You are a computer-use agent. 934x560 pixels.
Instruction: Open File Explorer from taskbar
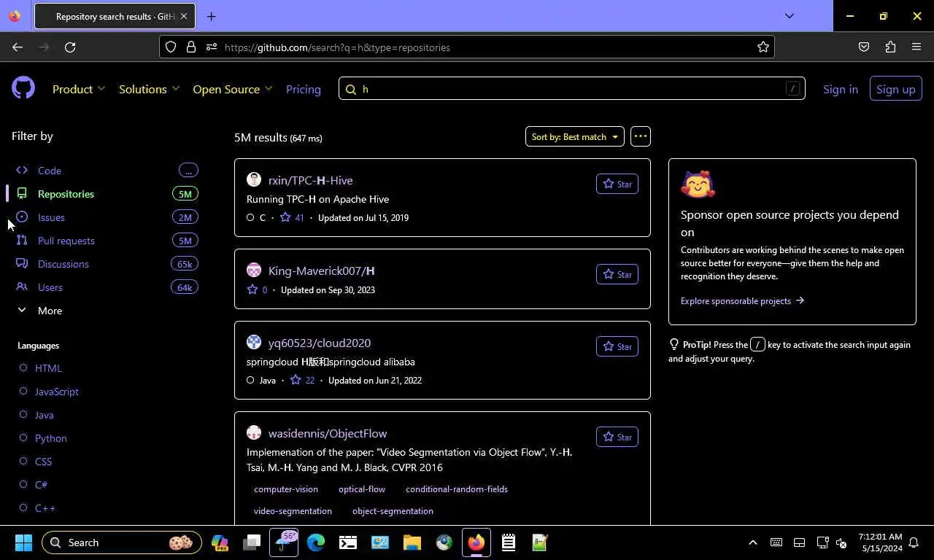pyautogui.click(x=412, y=542)
